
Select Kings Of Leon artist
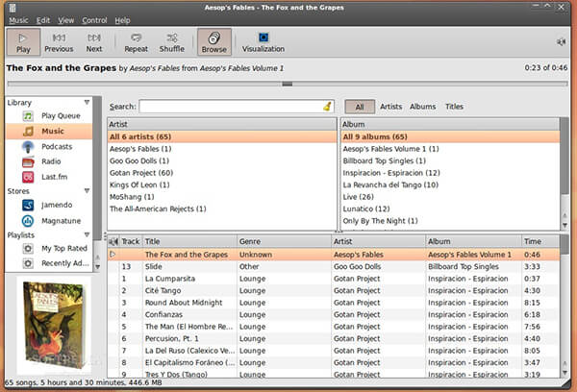pyautogui.click(x=222, y=185)
